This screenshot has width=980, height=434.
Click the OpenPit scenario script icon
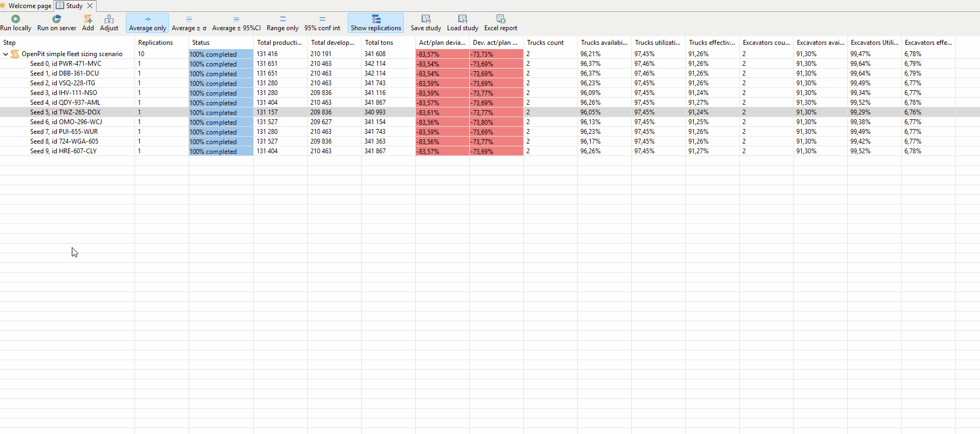click(x=15, y=54)
